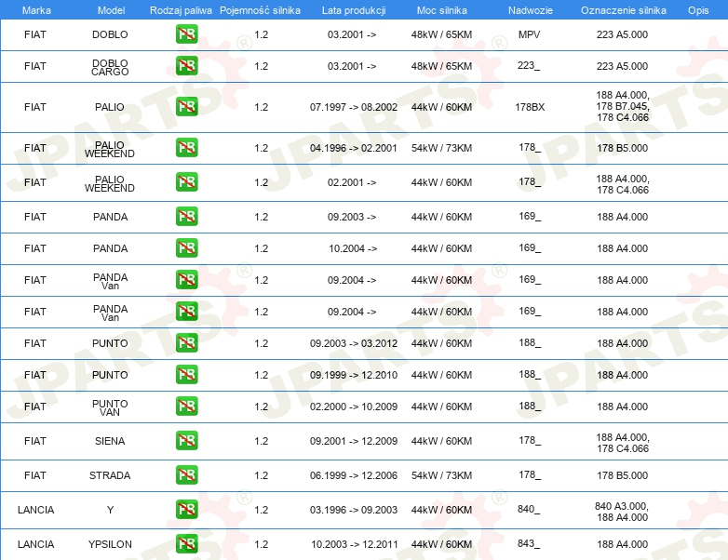Select the PUNTO VAN model cell
728x560 pixels.
coord(110,407)
